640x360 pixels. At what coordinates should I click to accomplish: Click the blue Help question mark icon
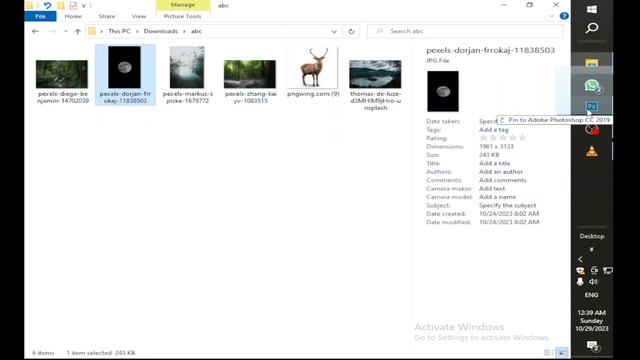(x=564, y=16)
